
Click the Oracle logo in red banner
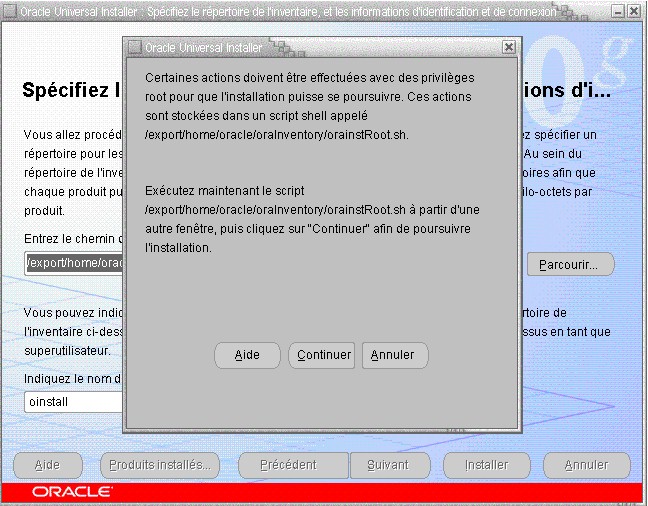[72, 492]
